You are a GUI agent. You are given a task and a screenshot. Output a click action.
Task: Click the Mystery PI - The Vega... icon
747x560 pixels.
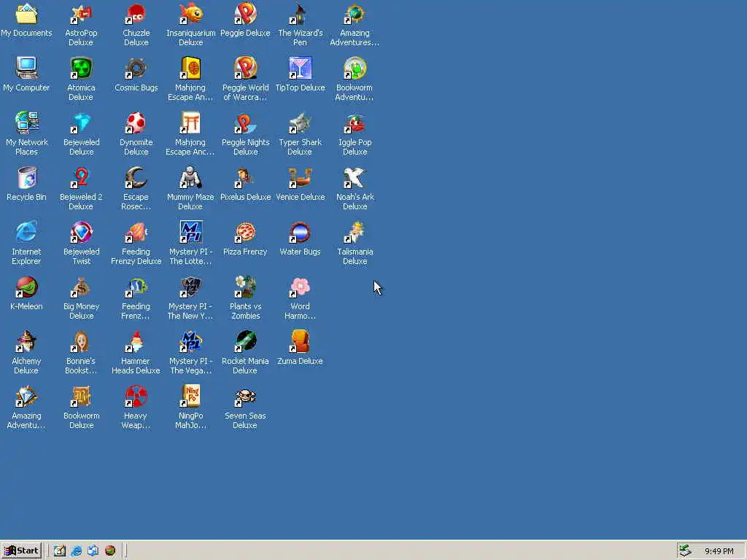[x=190, y=343]
